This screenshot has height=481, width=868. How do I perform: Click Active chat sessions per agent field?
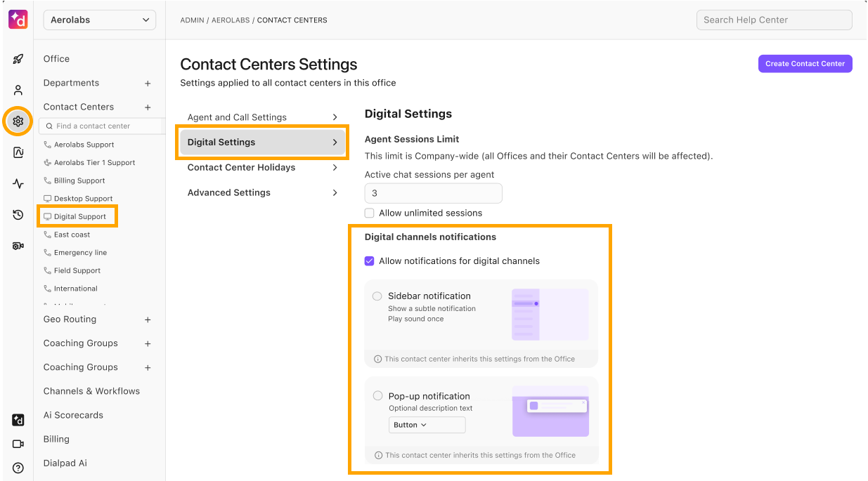click(x=433, y=193)
